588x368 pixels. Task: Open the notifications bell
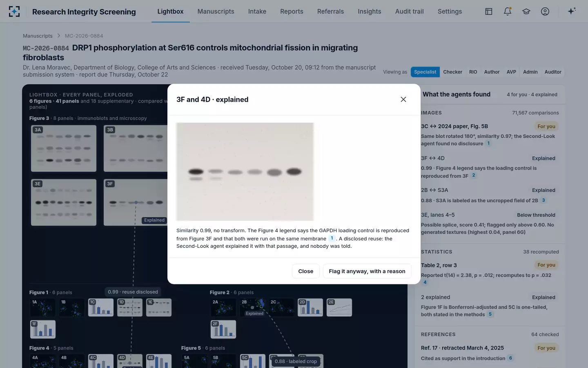(508, 11)
